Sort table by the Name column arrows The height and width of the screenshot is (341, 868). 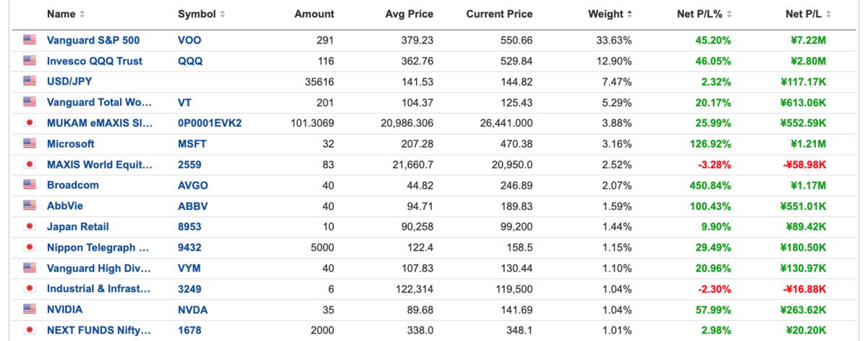(x=82, y=14)
